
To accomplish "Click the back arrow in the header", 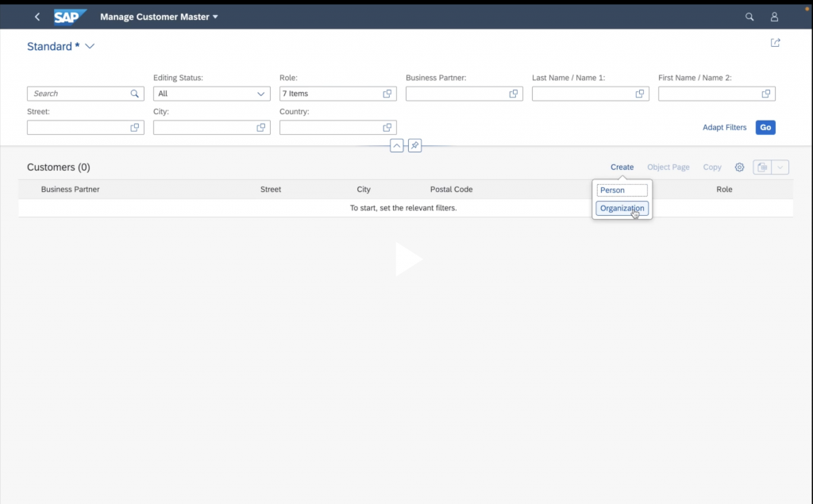I will (x=37, y=17).
